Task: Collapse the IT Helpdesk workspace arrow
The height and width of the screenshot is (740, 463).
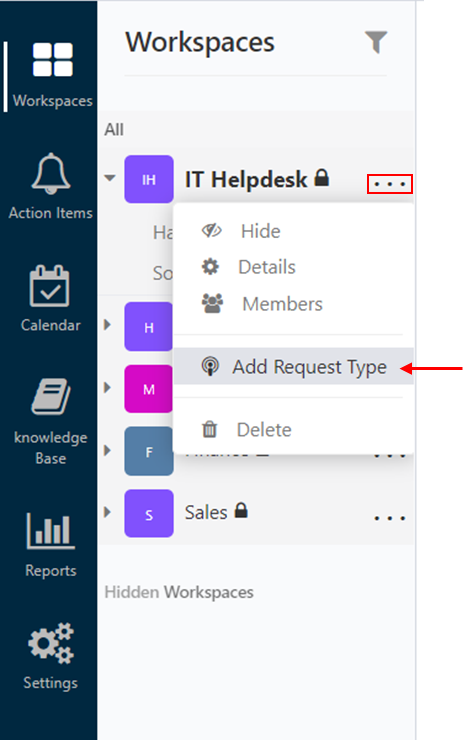Action: (x=109, y=178)
